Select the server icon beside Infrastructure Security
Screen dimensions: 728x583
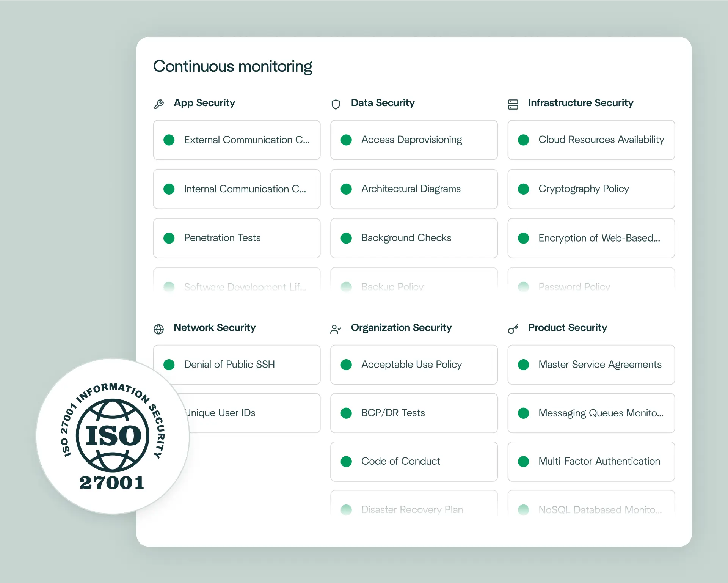[x=513, y=104]
